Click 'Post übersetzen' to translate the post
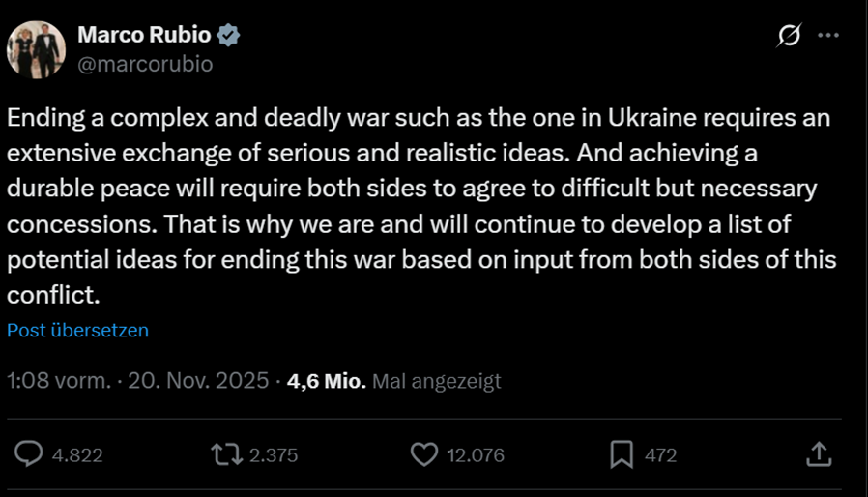868x497 pixels. (x=78, y=330)
